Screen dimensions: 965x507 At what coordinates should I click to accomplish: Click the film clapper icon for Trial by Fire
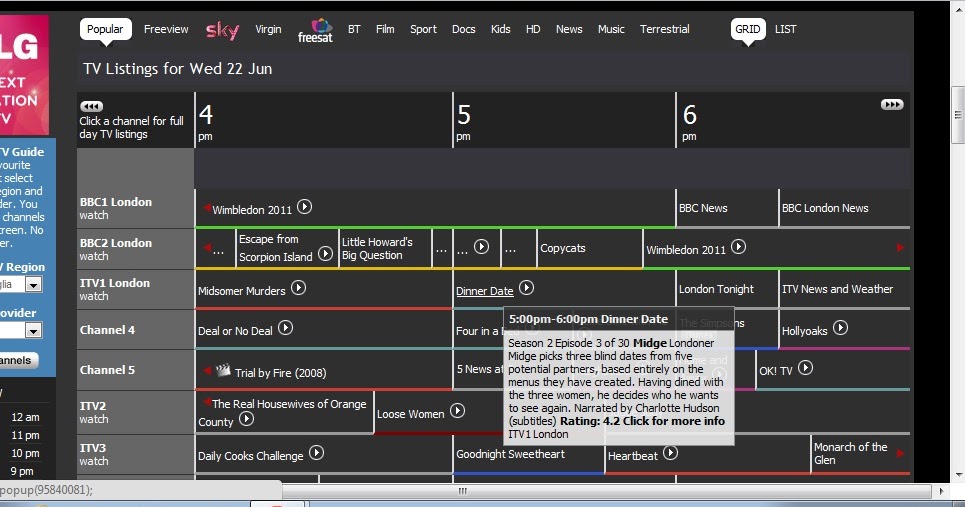pos(223,370)
